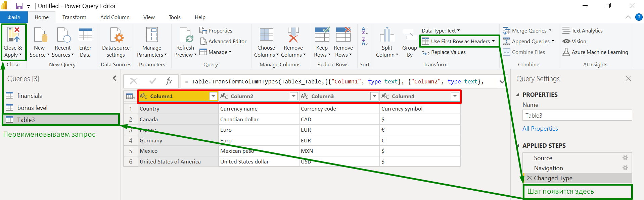This screenshot has width=644, height=200.
Task: Click the fx formula icon
Action: 169,81
